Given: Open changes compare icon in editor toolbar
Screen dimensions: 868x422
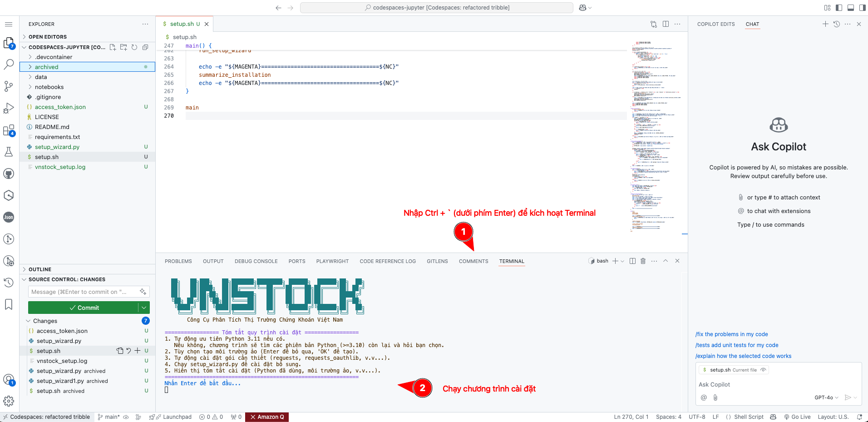Looking at the screenshot, I should click(x=654, y=24).
